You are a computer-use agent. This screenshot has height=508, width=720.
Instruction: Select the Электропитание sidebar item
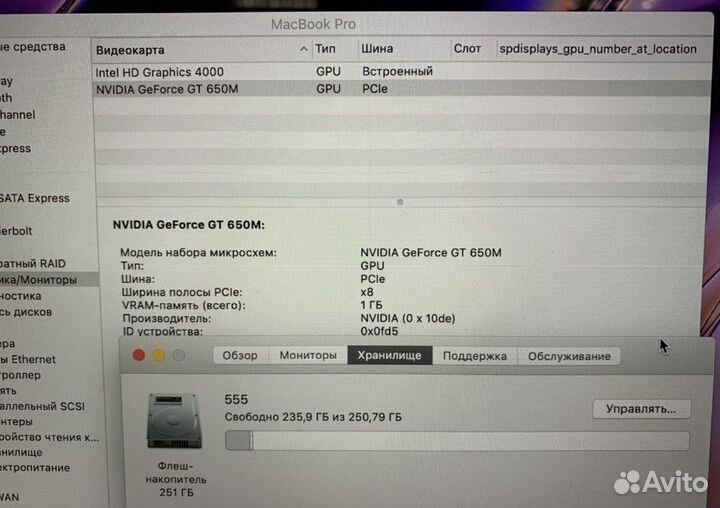click(x=35, y=468)
